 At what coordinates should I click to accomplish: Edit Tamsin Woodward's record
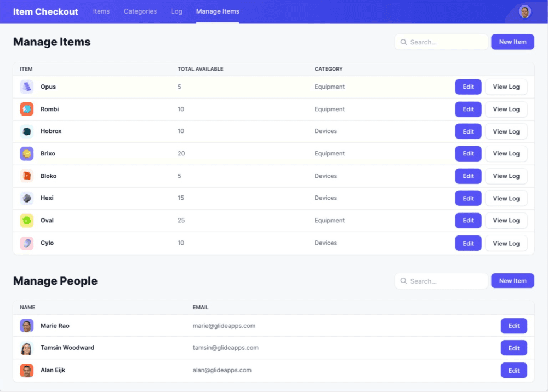tap(514, 348)
